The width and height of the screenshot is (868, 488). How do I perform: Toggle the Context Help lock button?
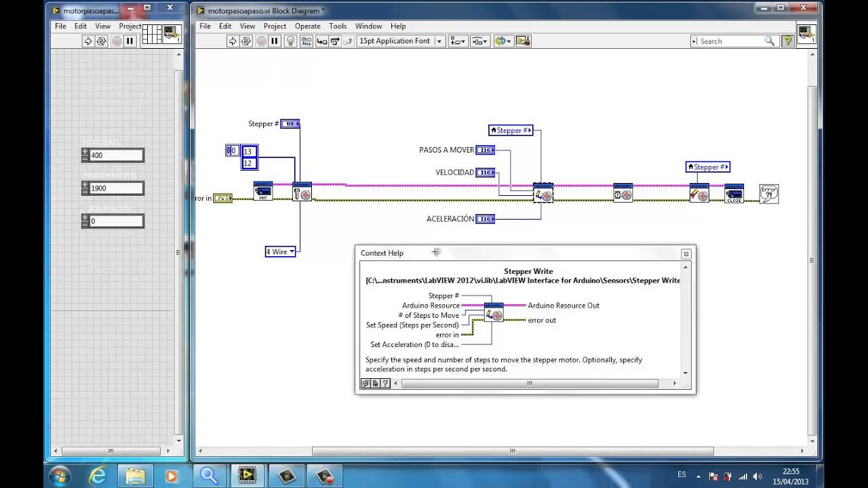(375, 383)
